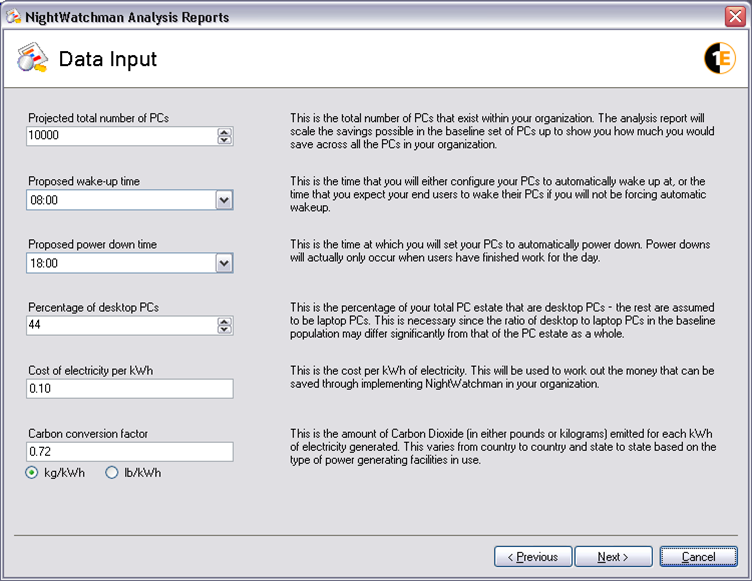Choose the lb/kWh unit option
The height and width of the screenshot is (581, 752).
pos(112,473)
